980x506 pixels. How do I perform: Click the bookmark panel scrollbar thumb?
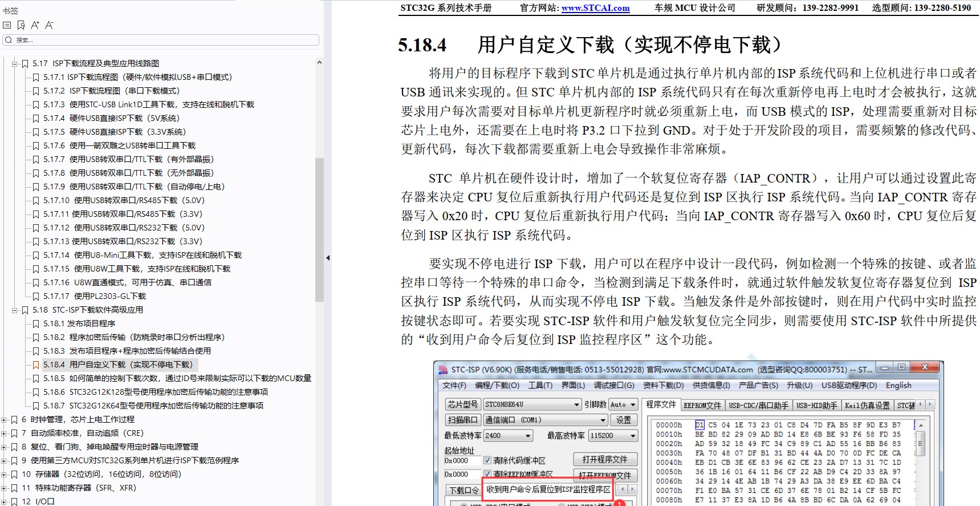coord(319,229)
